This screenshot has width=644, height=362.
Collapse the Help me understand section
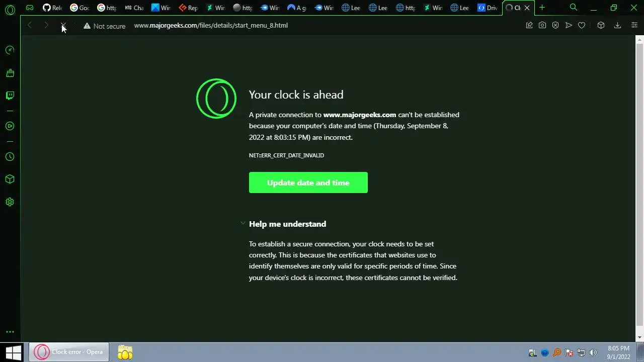pyautogui.click(x=287, y=224)
